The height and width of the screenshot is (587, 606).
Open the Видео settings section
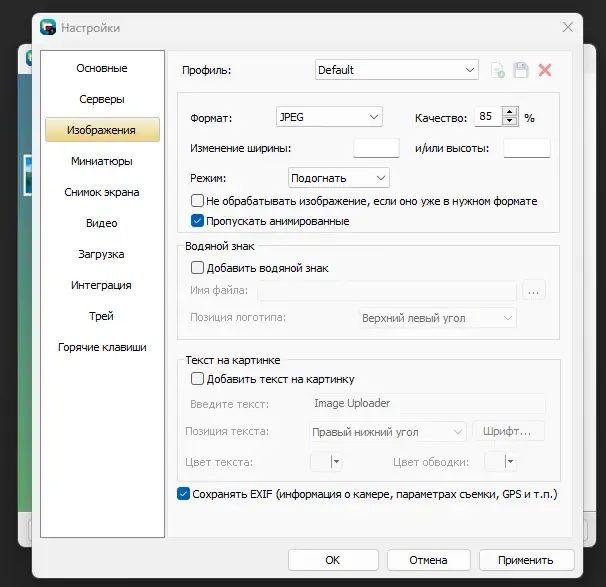[x=102, y=223]
